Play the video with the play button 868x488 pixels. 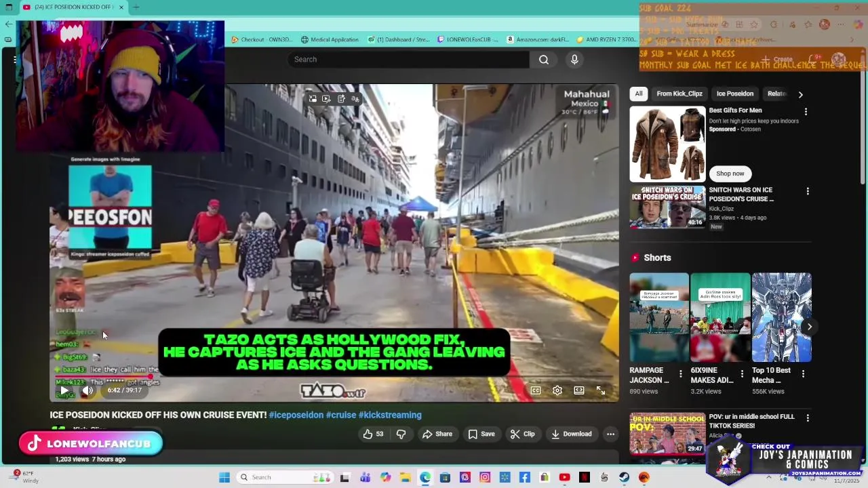click(64, 390)
